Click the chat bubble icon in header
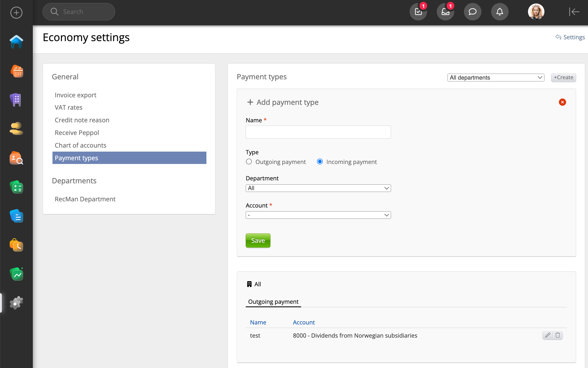Screen dimensions: 588x368 pyautogui.click(x=473, y=12)
